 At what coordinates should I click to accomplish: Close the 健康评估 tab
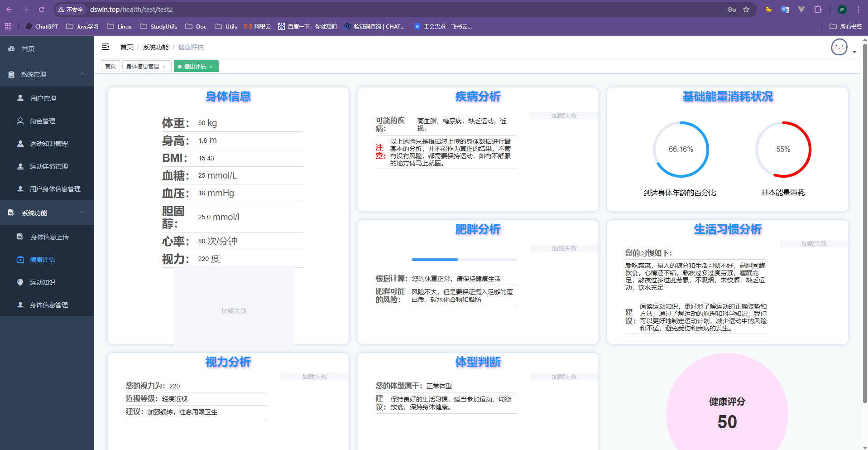pos(211,67)
